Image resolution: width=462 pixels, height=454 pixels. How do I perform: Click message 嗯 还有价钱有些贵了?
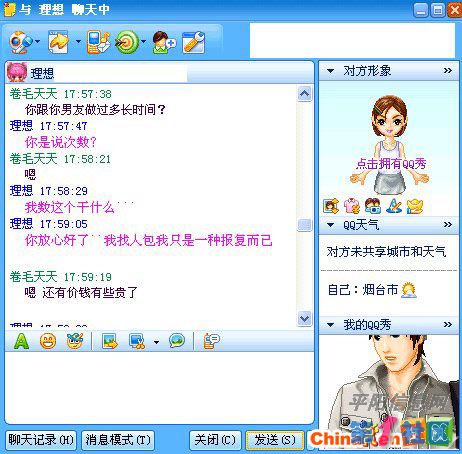[x=81, y=292]
